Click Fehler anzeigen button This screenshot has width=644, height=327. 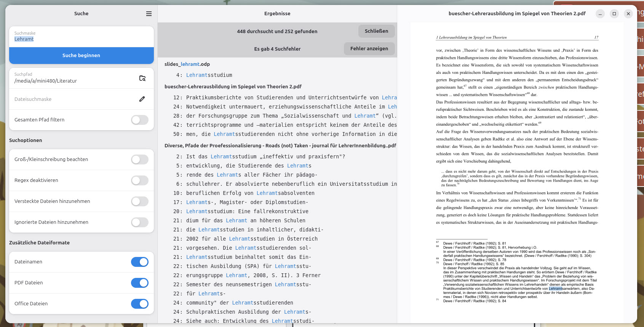pos(369,49)
